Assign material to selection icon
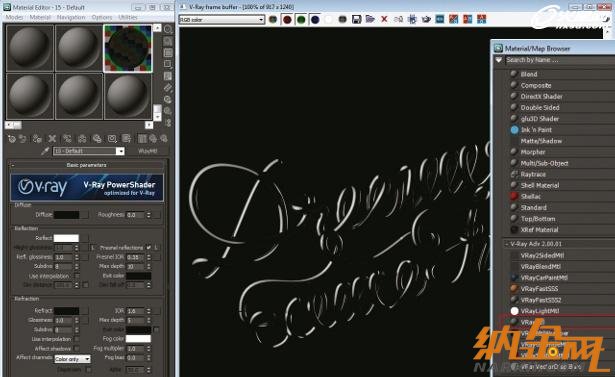Image resolution: width=615 pixels, height=377 pixels. coord(37,138)
